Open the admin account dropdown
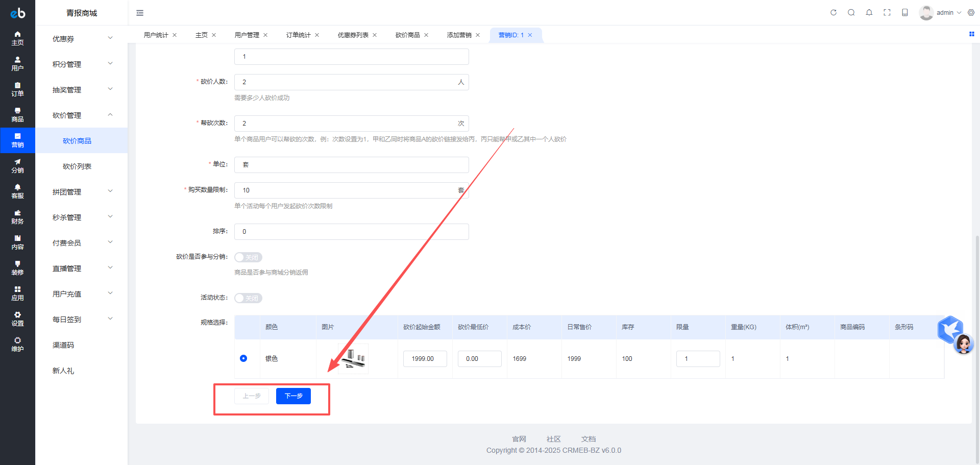 click(x=940, y=13)
